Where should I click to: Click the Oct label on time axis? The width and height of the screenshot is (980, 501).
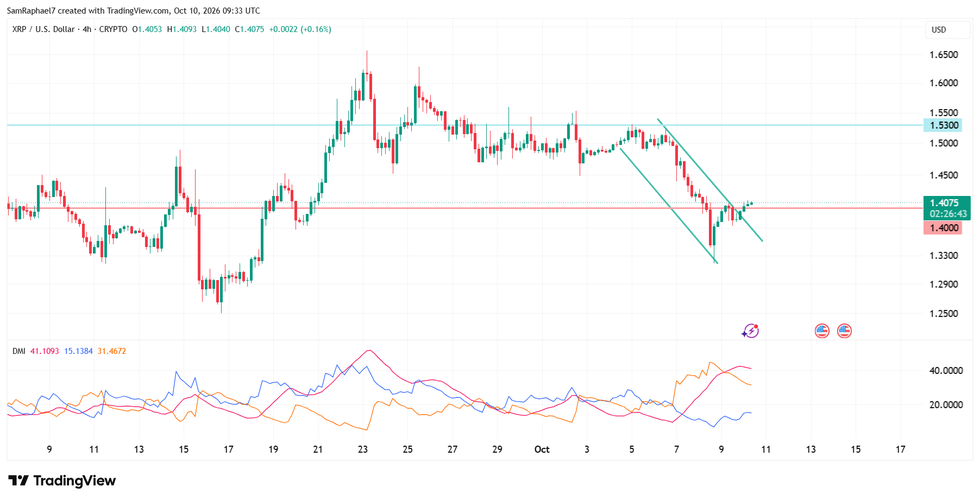(x=542, y=449)
